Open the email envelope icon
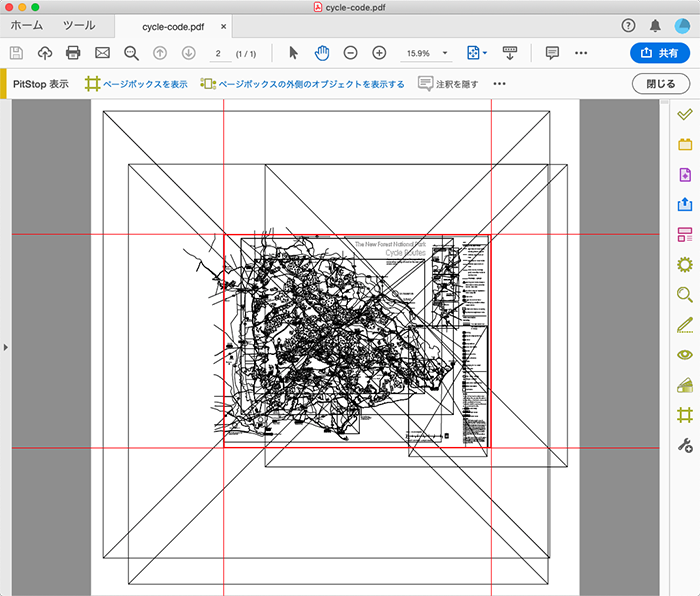This screenshot has width=700, height=596. [x=102, y=53]
